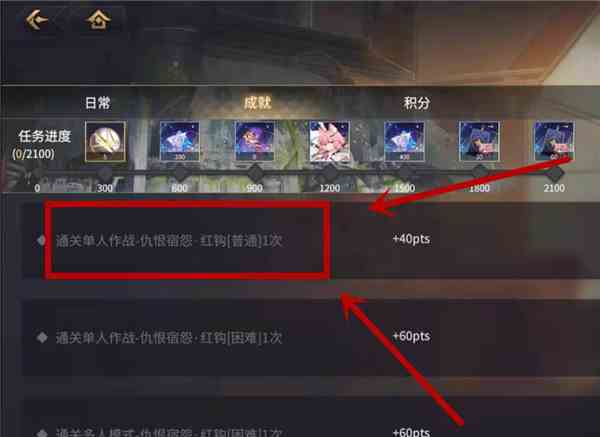Go back using the arrow icon
The image size is (600, 437).
pyautogui.click(x=36, y=19)
